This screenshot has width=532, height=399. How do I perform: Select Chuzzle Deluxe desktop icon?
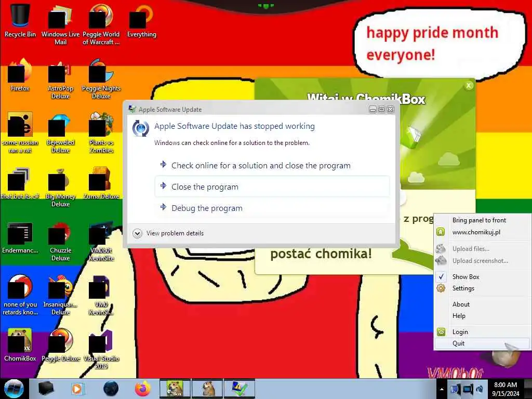pos(60,242)
